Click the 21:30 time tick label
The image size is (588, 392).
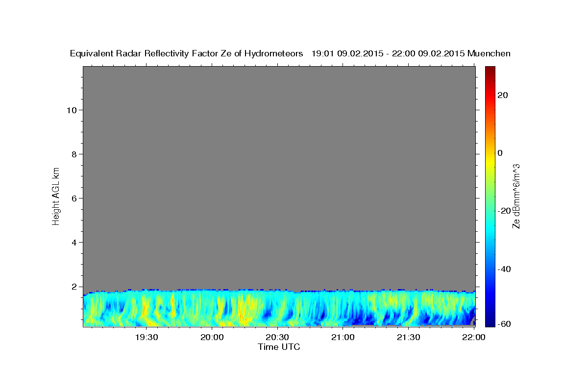pos(408,337)
